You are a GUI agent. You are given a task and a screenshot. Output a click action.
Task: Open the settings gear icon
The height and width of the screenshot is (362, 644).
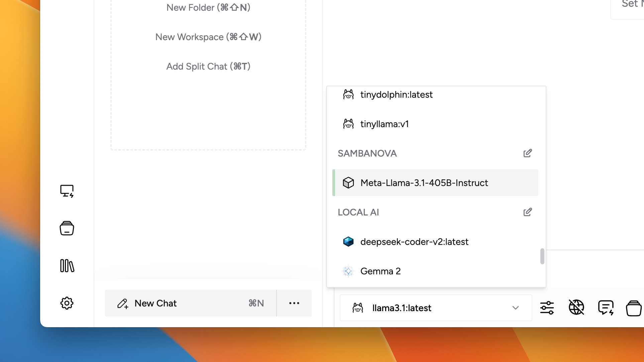tap(67, 303)
